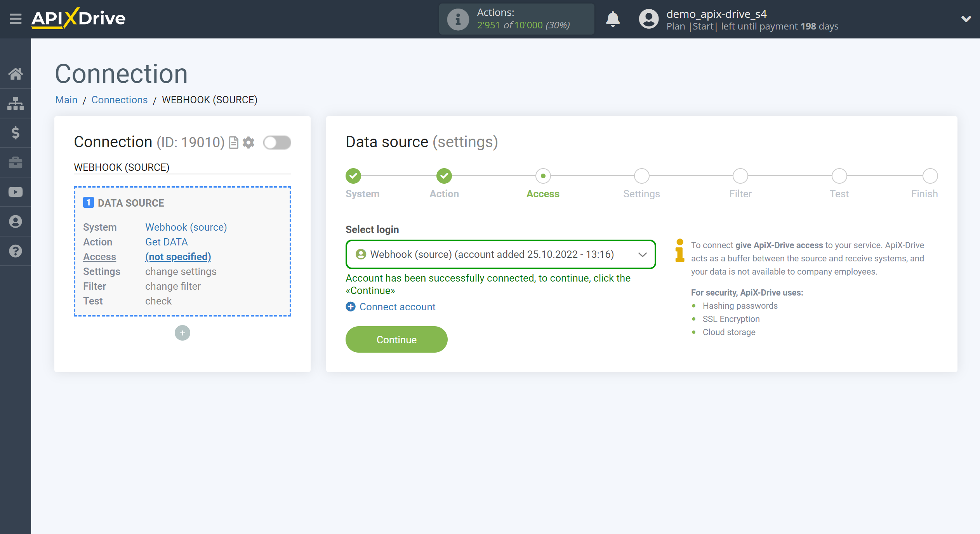Go to the System step
The width and height of the screenshot is (980, 534).
pos(353,176)
